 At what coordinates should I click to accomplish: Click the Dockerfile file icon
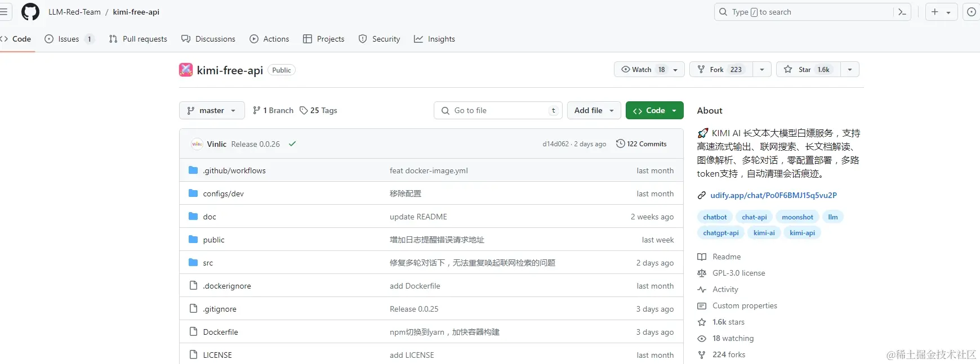click(x=193, y=331)
